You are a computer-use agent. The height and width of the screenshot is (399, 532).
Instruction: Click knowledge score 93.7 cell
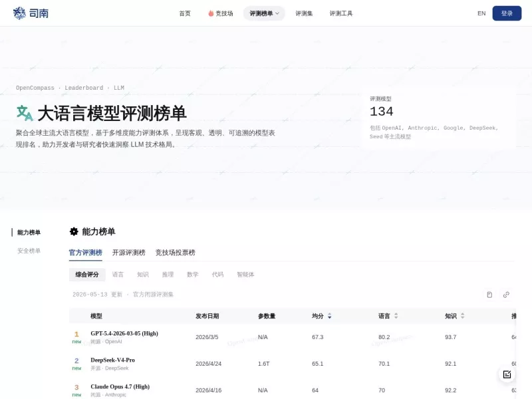[451, 337]
